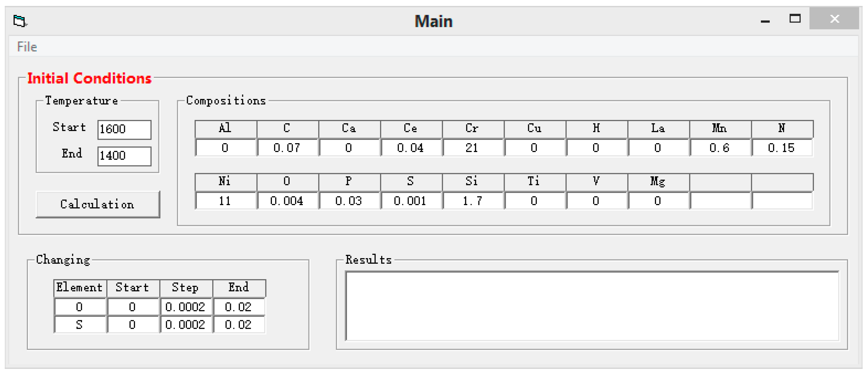Maximize the Main window
This screenshot has height=376, width=868.
pyautogui.click(x=795, y=19)
